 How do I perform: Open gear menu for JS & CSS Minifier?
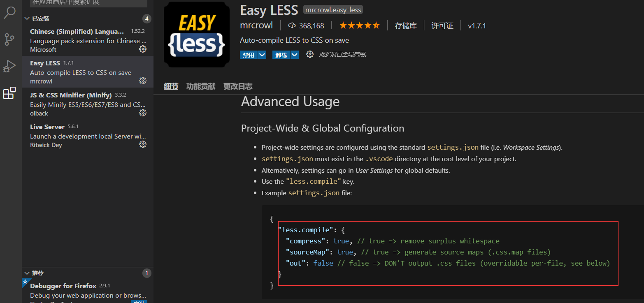(143, 113)
